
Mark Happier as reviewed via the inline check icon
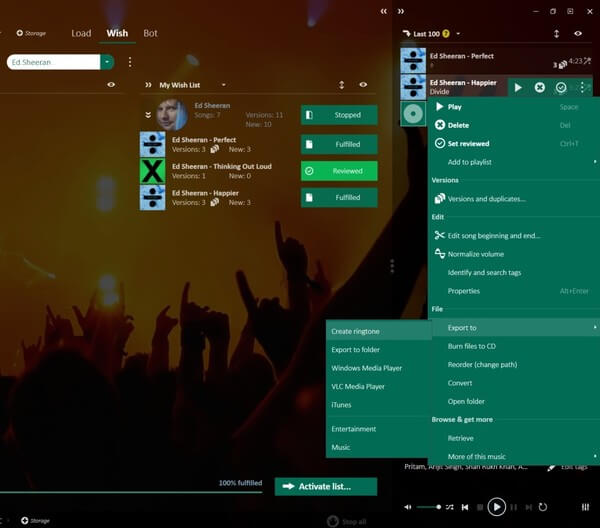tap(561, 88)
